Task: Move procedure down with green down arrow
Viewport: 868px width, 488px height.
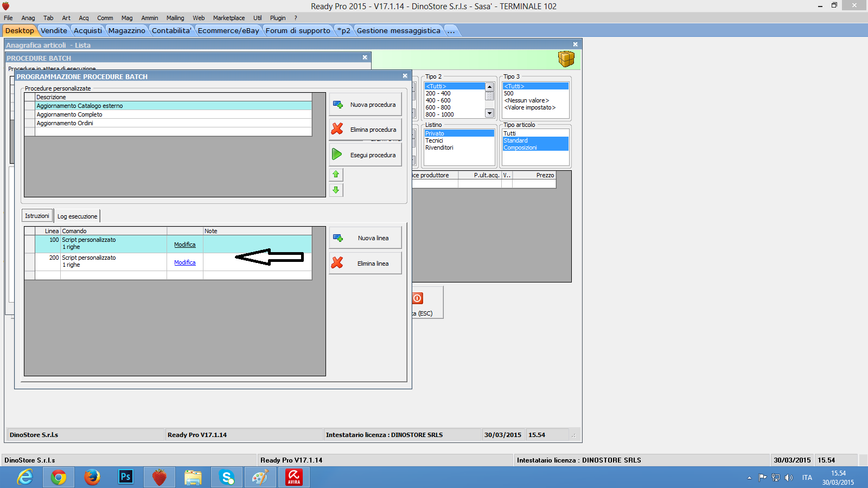Action: [x=336, y=190]
